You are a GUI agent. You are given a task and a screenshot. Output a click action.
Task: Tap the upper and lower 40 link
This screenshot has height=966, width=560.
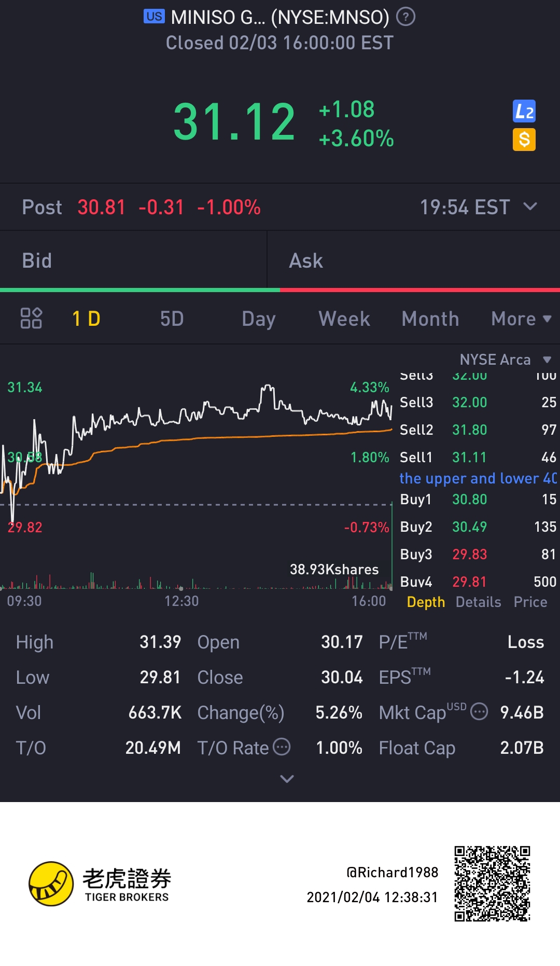[478, 478]
